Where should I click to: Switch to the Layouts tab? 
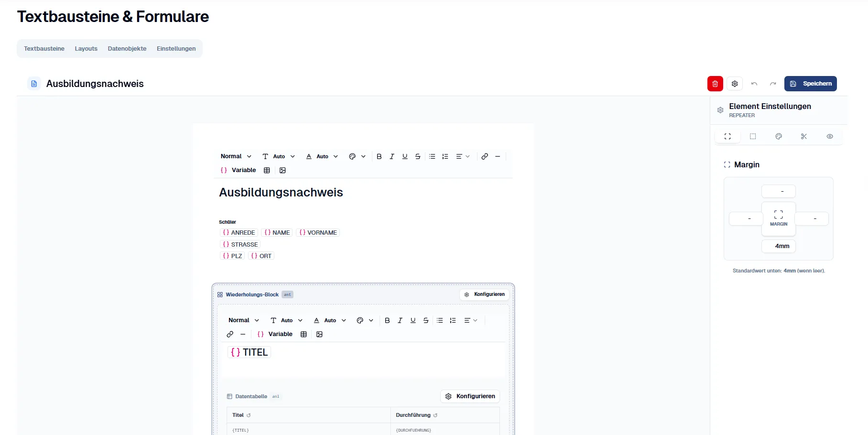pos(86,49)
